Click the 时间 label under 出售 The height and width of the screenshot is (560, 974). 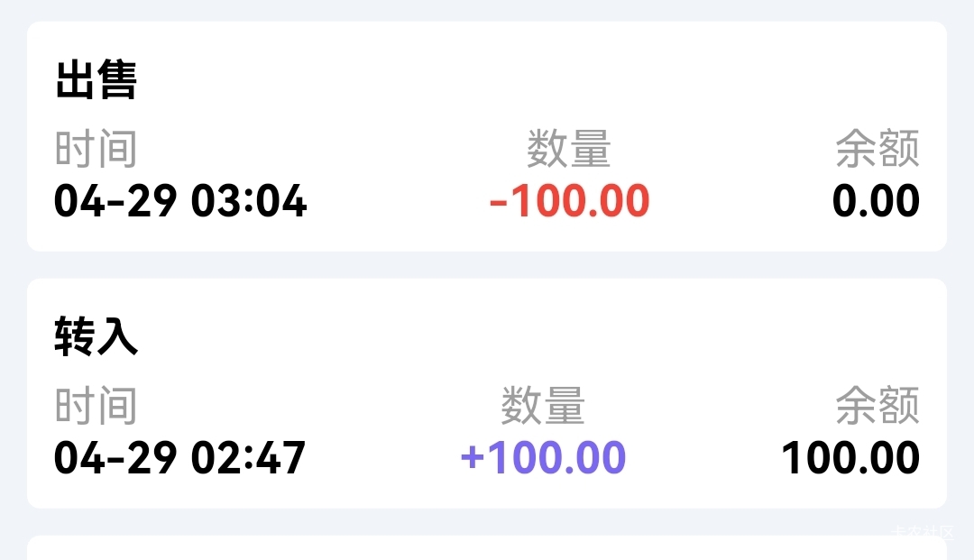pyautogui.click(x=96, y=149)
